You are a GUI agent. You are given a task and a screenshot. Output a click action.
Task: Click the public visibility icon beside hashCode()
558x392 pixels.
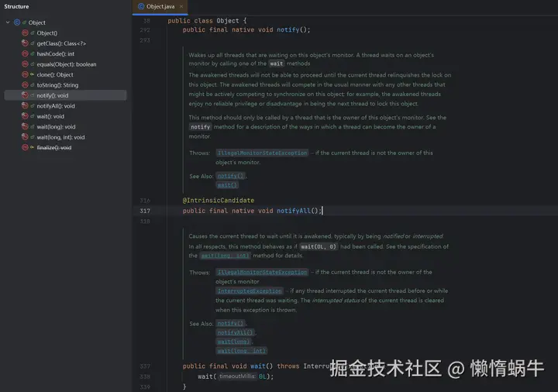click(33, 53)
